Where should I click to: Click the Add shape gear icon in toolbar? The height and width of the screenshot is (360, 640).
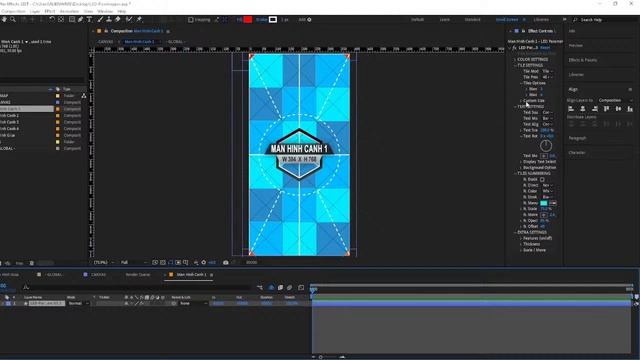[309, 20]
